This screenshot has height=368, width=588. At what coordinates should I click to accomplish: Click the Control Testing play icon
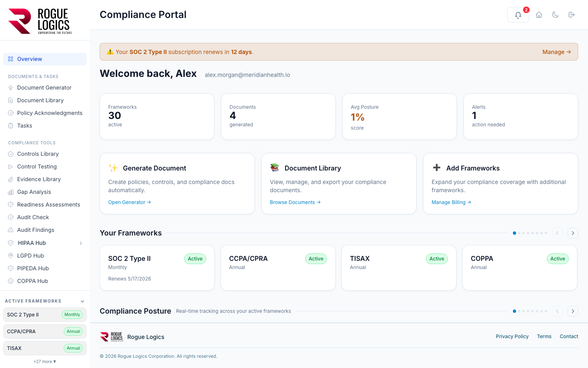click(11, 166)
